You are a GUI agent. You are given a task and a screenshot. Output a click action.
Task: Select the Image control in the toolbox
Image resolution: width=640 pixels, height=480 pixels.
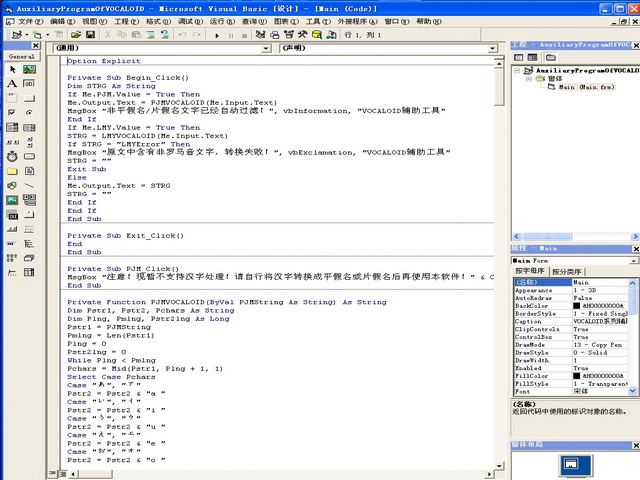(12, 200)
